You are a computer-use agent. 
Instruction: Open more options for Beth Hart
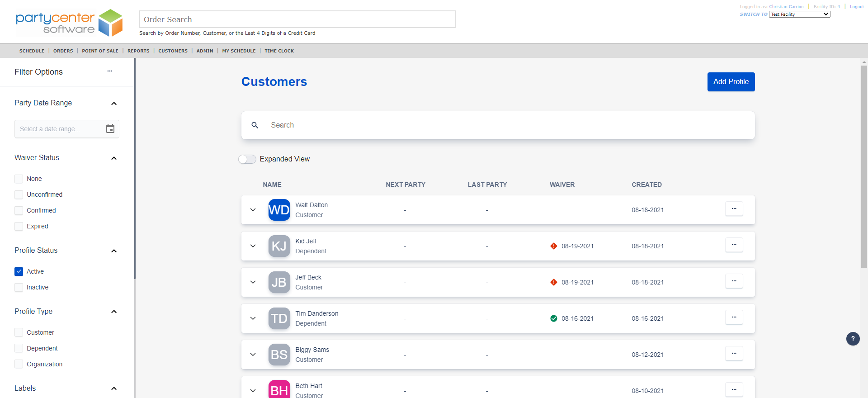pyautogui.click(x=734, y=389)
